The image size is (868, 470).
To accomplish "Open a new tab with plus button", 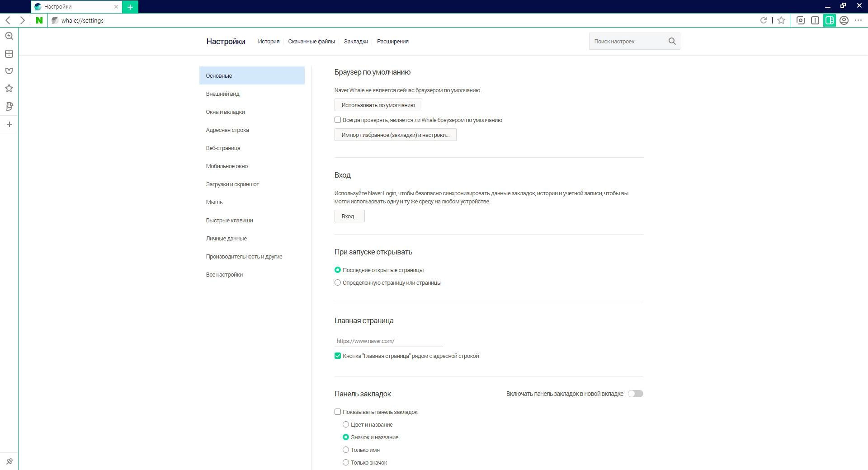I will pyautogui.click(x=130, y=7).
